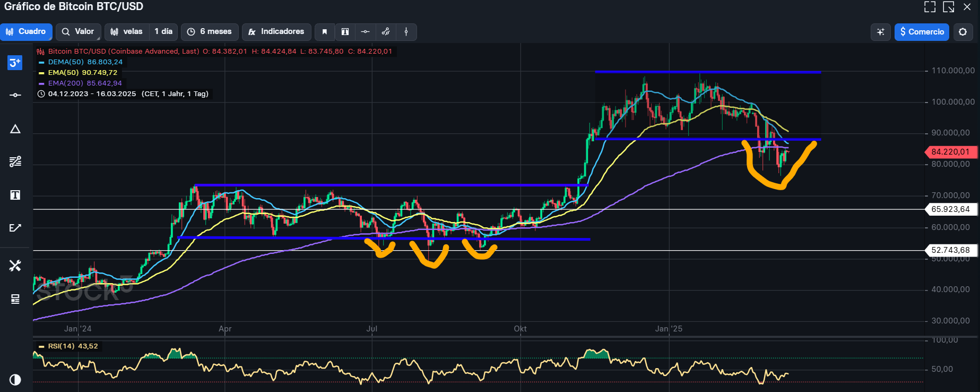Open the Indicadores menu
The width and height of the screenshot is (980, 392).
(x=276, y=32)
